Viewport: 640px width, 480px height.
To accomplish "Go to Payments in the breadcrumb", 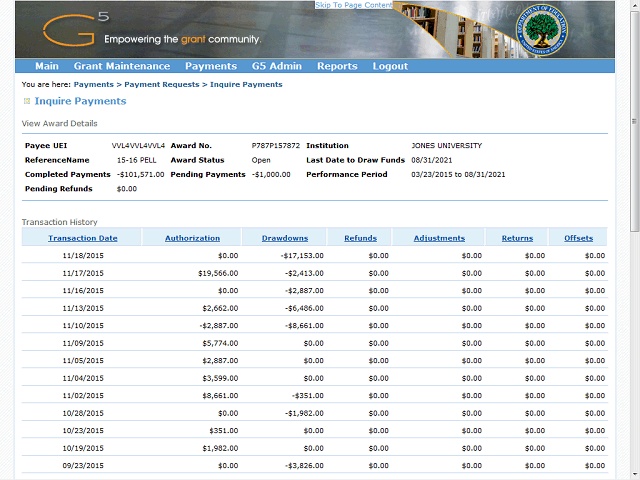I will [94, 85].
